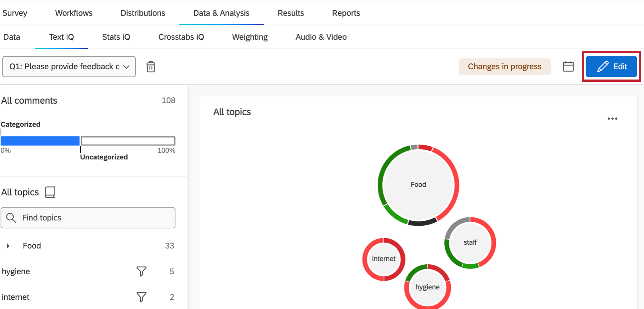Open the three-dot options menu
Viewport: 644px width, 309px height.
pyautogui.click(x=612, y=119)
